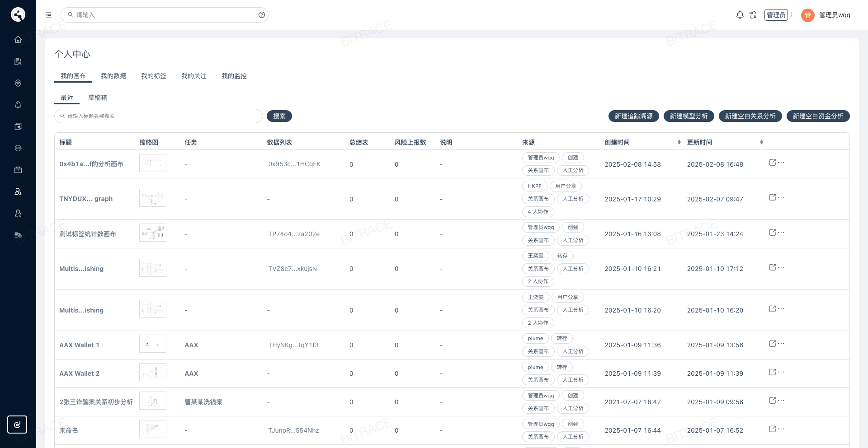
Task: Open the home icon in sidebar
Action: click(18, 39)
